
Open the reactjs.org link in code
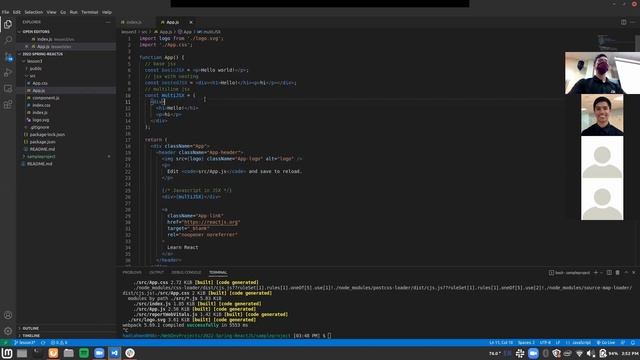(211, 222)
